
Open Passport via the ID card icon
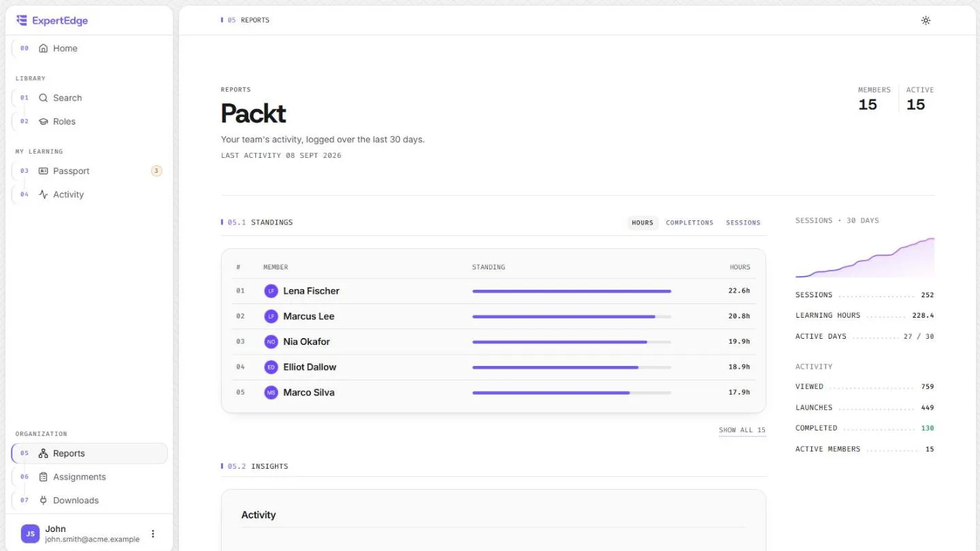click(44, 171)
